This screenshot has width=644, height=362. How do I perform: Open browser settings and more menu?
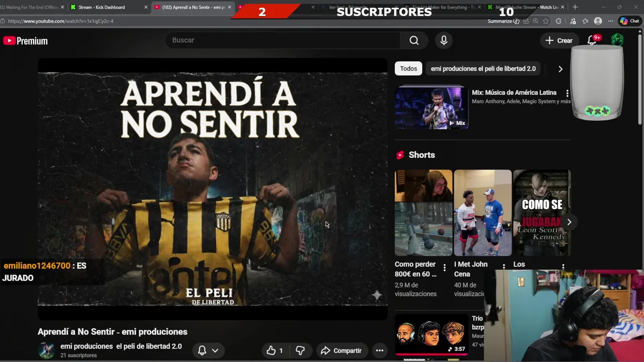[610, 21]
